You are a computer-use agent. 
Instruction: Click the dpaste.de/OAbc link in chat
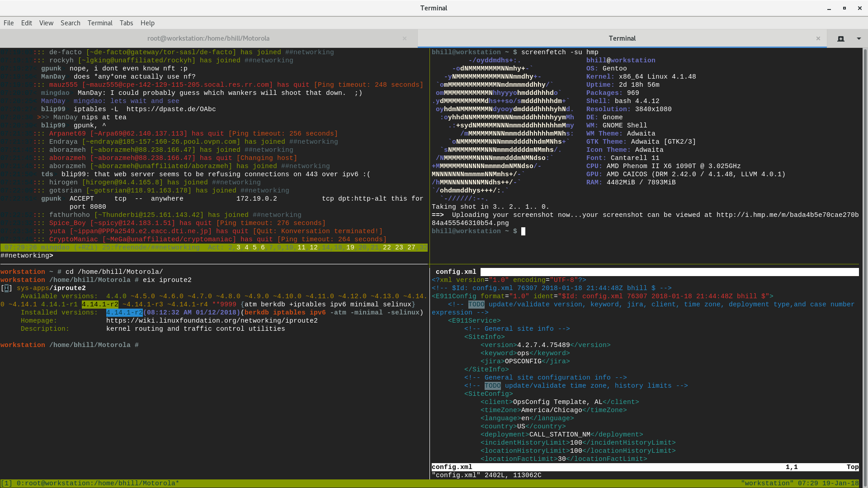pyautogui.click(x=171, y=109)
